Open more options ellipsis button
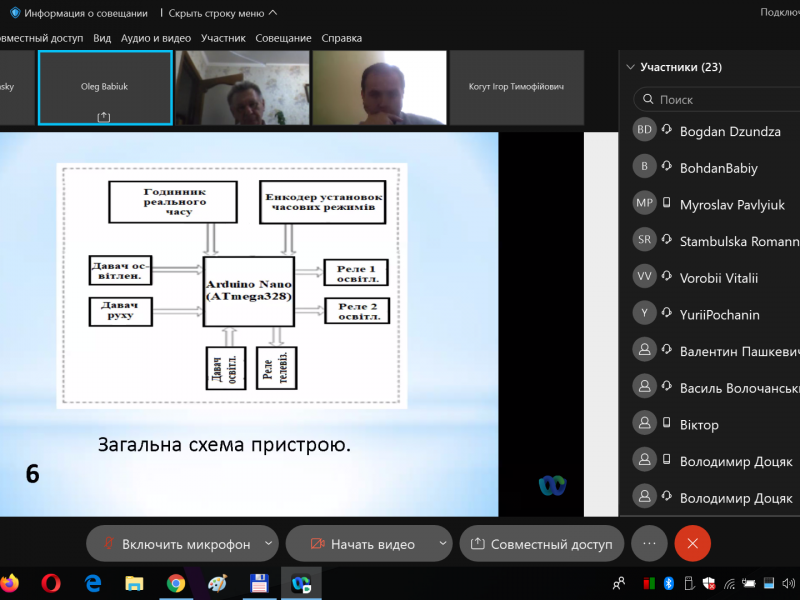Image resolution: width=800 pixels, height=600 pixels. (649, 543)
